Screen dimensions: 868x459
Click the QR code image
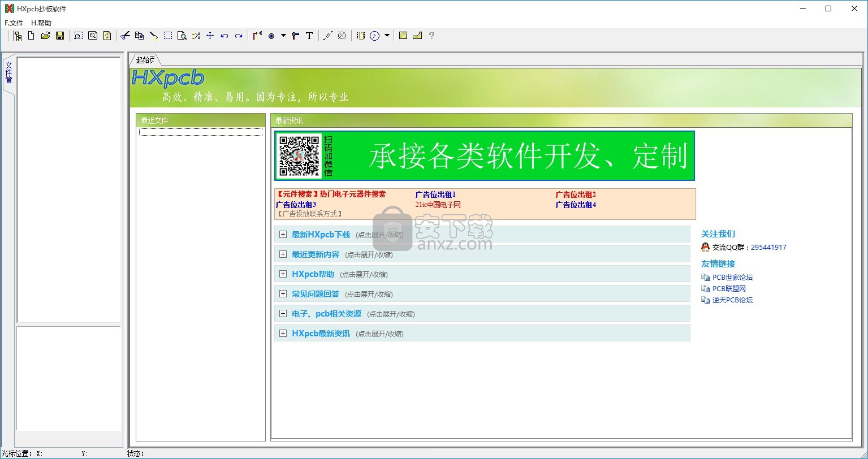coord(299,155)
